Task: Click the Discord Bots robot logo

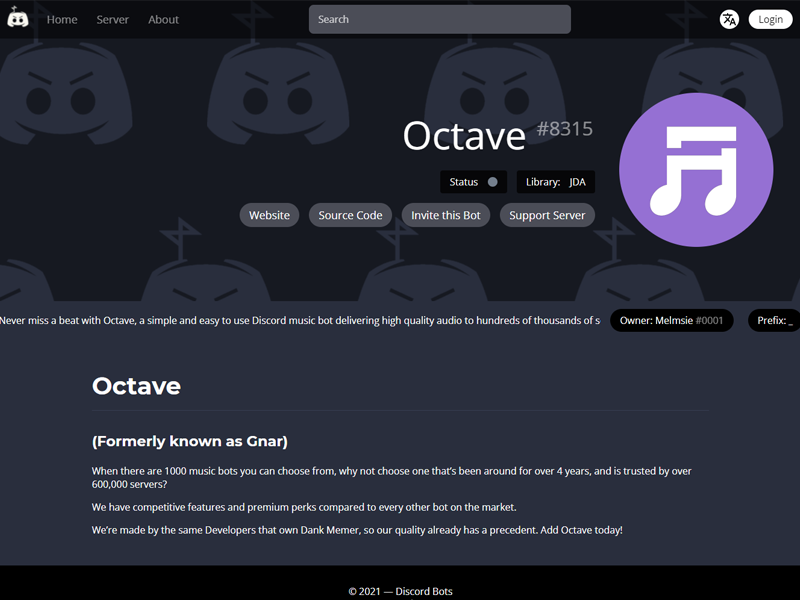Action: click(x=18, y=18)
